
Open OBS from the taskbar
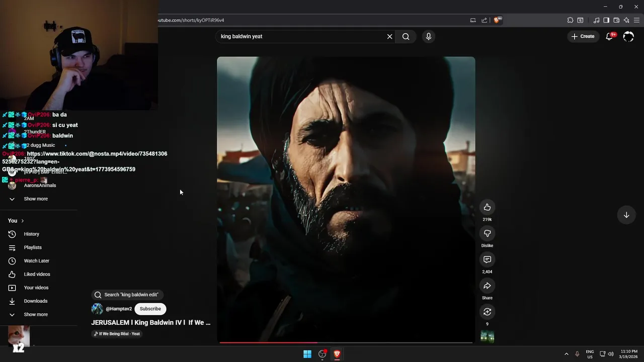323,354
